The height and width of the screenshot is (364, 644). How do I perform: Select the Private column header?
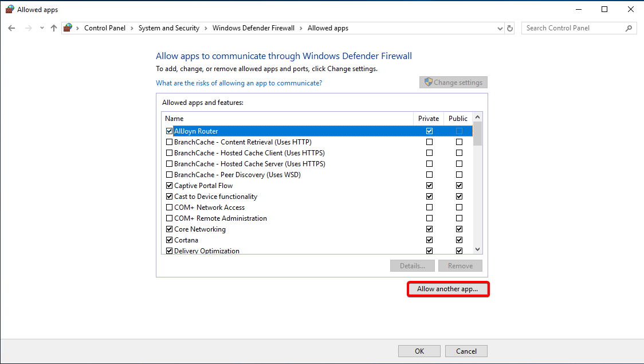pyautogui.click(x=429, y=118)
